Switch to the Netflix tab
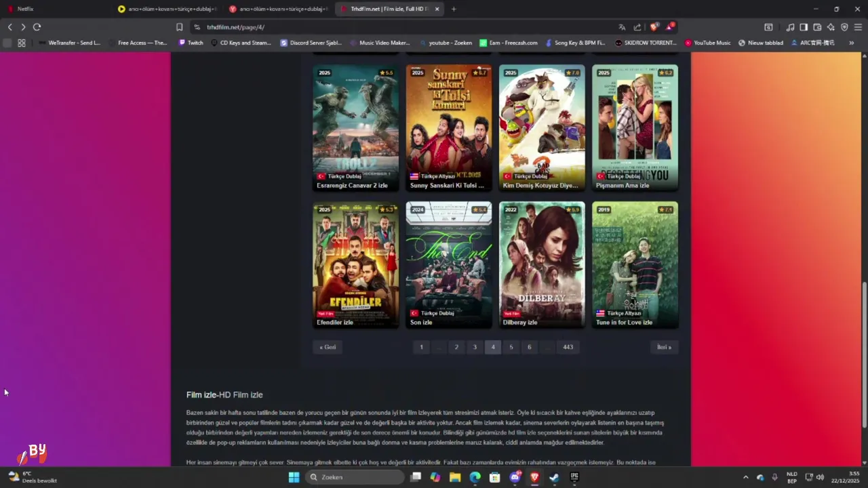 tap(56, 9)
